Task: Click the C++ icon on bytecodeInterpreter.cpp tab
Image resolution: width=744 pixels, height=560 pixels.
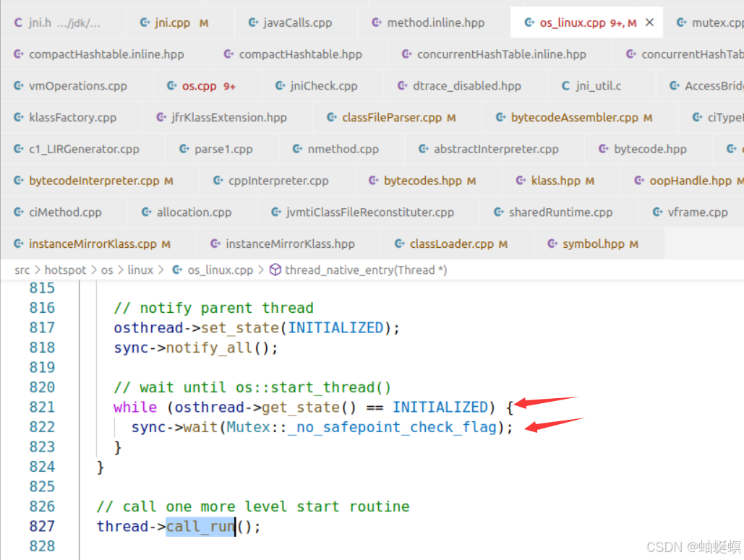Action: [17, 180]
